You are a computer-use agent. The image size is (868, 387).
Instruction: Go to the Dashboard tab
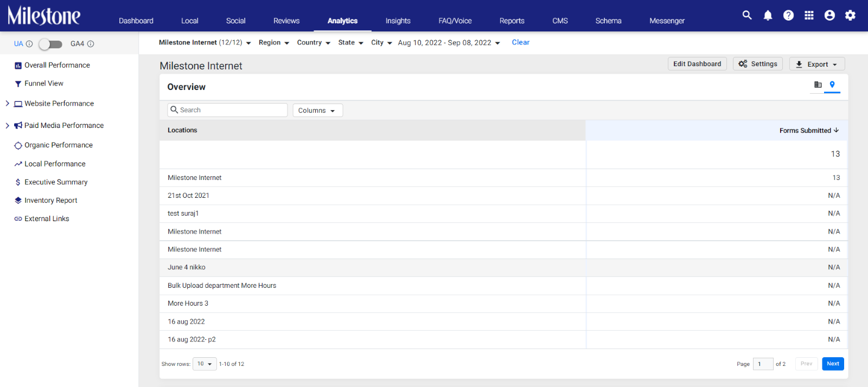[x=136, y=21]
